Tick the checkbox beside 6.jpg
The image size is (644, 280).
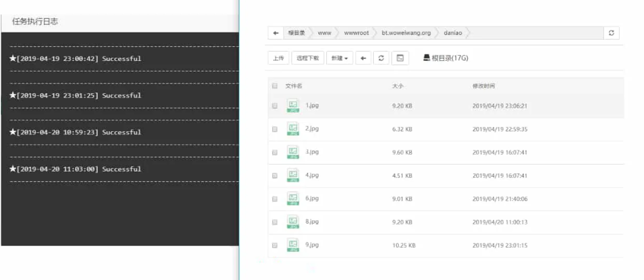tap(275, 199)
